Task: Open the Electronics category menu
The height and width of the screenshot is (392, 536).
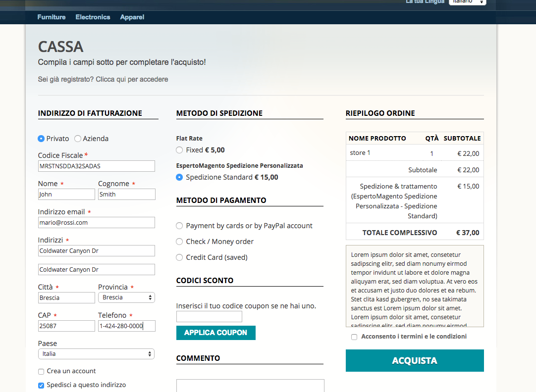Action: tap(93, 17)
